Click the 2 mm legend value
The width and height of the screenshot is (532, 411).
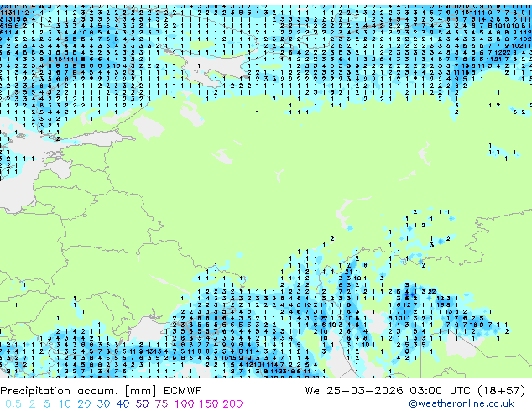(x=32, y=404)
